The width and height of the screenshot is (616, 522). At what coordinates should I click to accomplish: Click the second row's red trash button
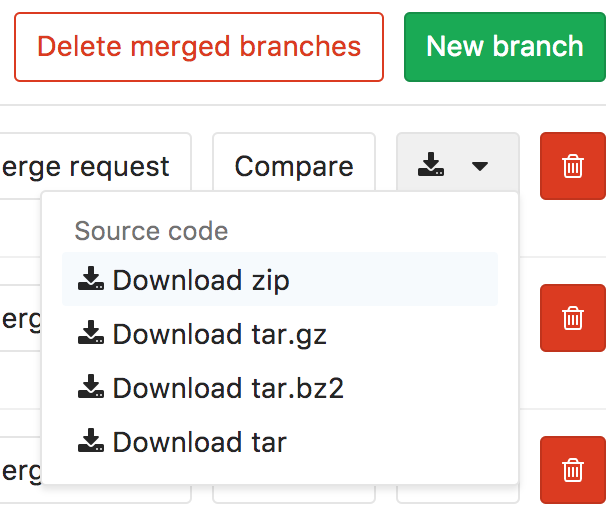coord(573,318)
